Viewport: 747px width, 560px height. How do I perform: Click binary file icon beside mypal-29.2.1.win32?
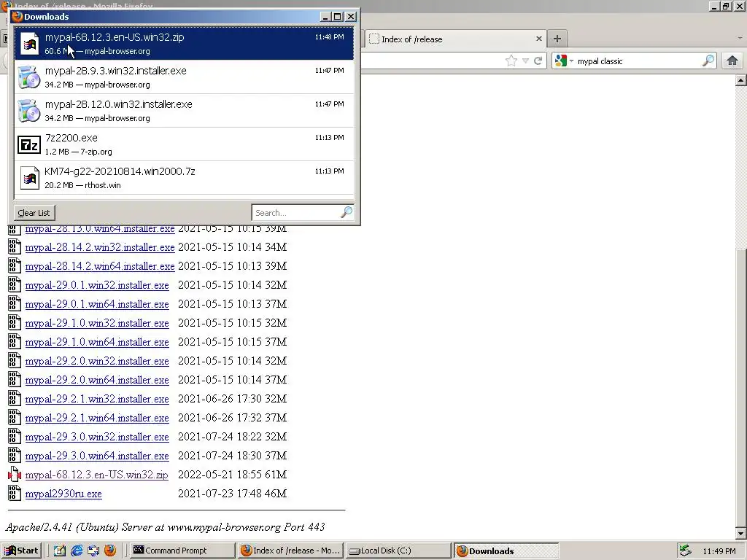(x=15, y=399)
